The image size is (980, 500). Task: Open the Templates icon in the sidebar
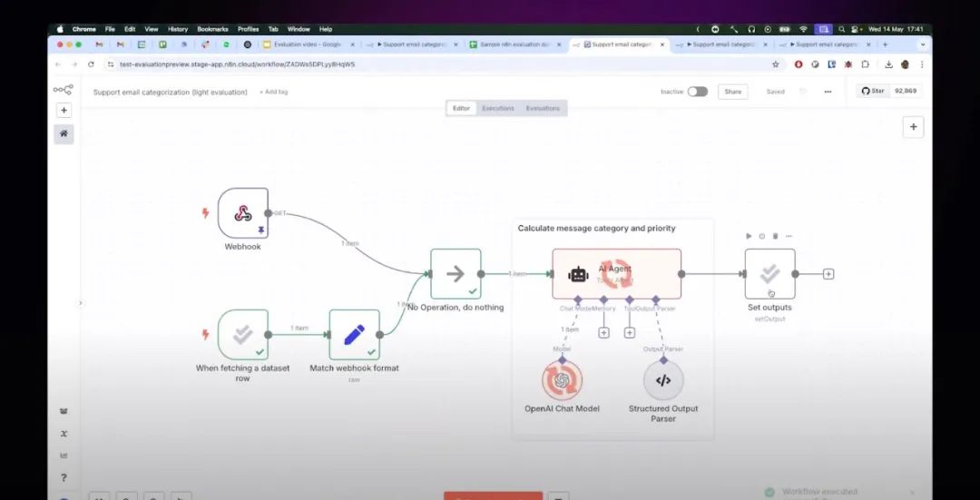coord(64,411)
